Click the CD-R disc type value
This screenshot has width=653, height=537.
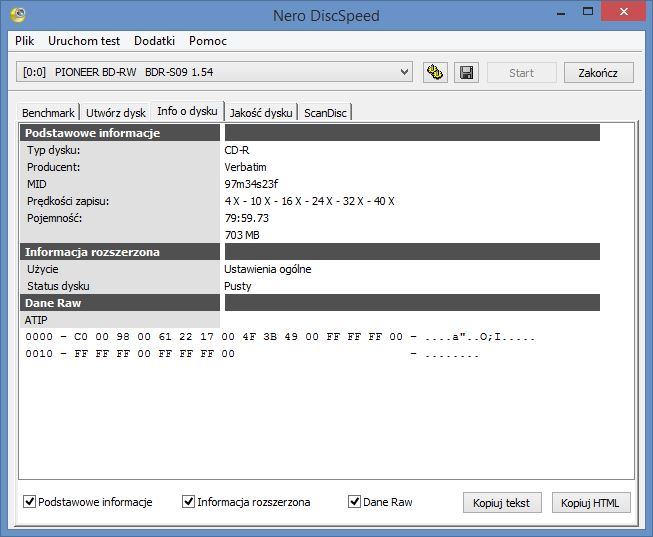pyautogui.click(x=237, y=150)
